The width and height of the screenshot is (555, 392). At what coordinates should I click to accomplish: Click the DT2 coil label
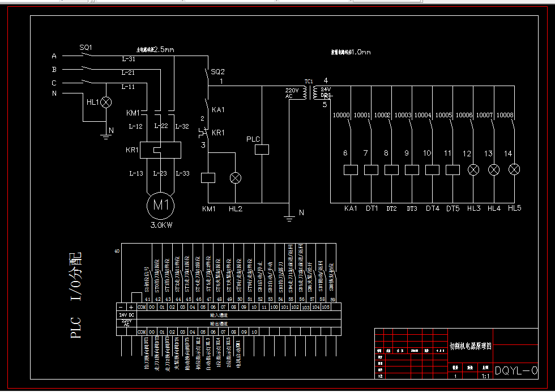391,208
